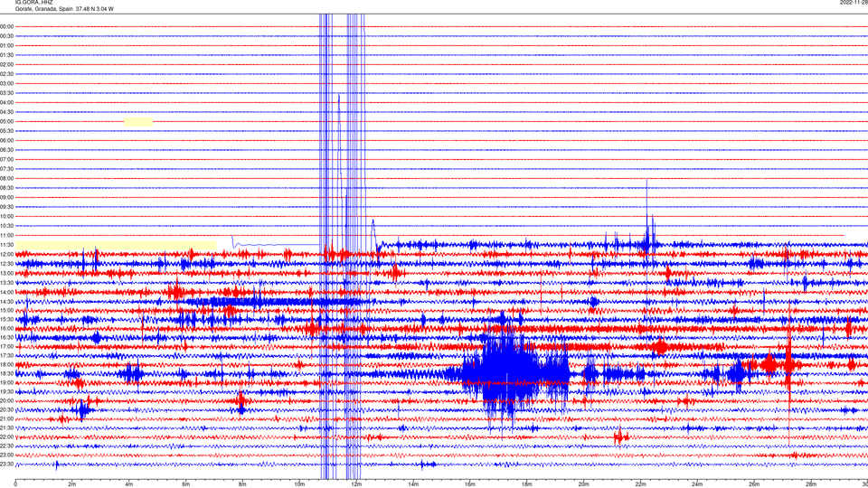
Task: Click the 2m tick label on bottom axis
Action: (72, 484)
